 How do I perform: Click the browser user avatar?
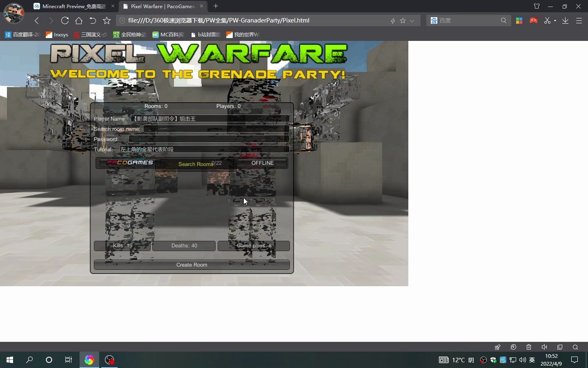coord(14,13)
